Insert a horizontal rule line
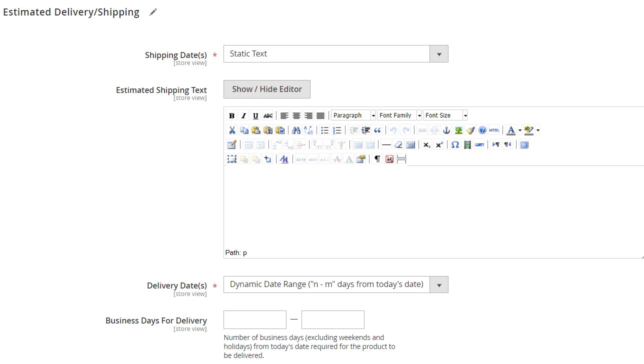This screenshot has height=364, width=644. 386,144
